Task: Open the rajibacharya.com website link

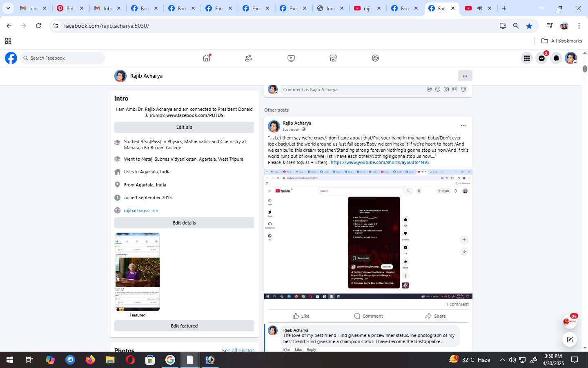Action: coord(141,211)
